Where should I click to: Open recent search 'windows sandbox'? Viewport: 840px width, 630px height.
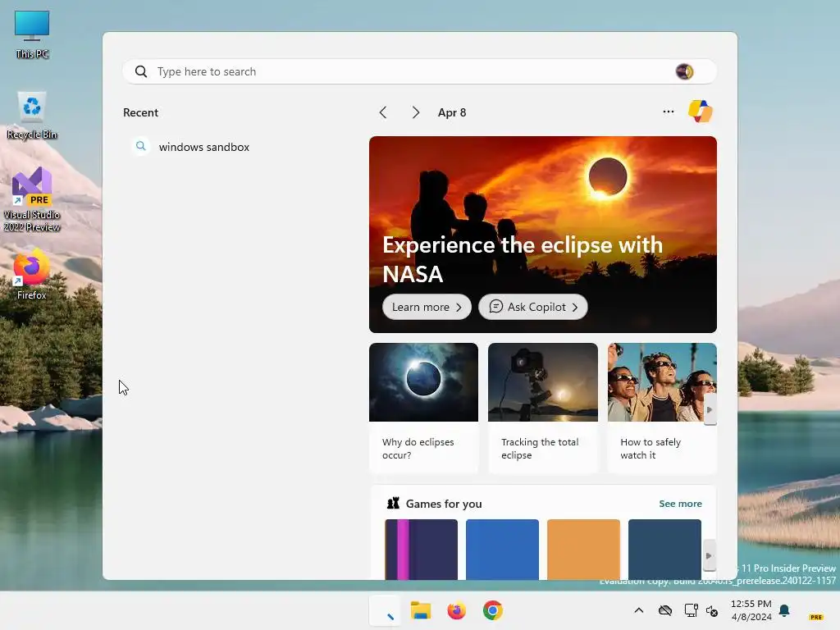(203, 147)
